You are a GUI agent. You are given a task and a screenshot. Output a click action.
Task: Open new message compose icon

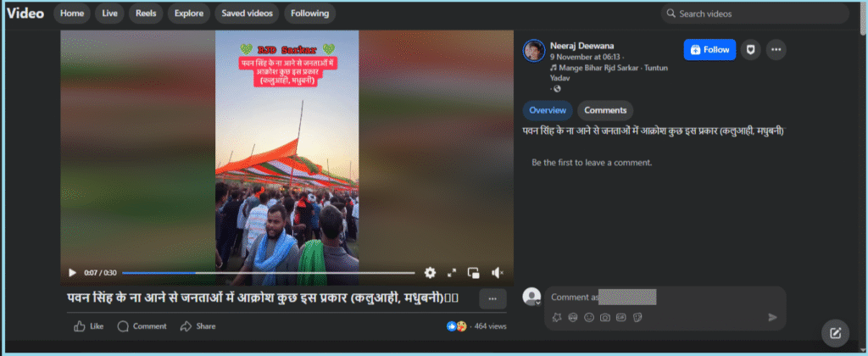coord(835,333)
